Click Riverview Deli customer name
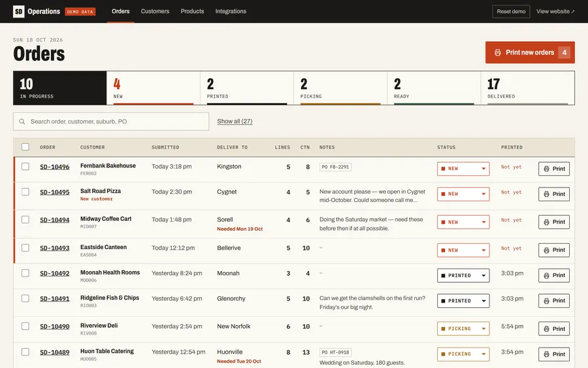Screen dimensions: 588x368 (99, 326)
